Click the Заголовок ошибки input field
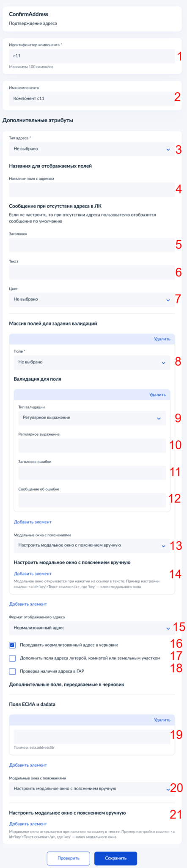The image size is (187, 868). pyautogui.click(x=92, y=473)
